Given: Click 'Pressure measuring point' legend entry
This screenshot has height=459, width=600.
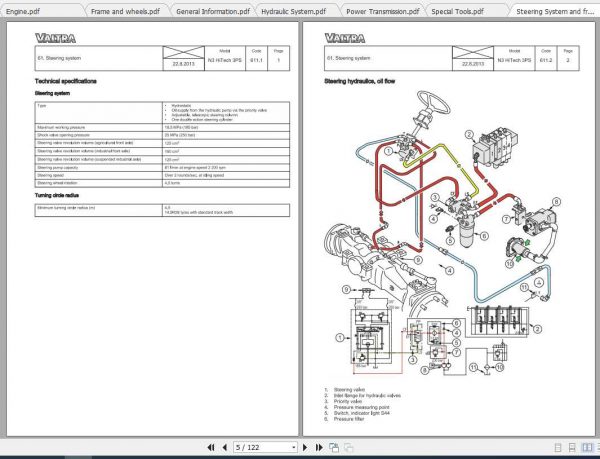Looking at the screenshot, I should pyautogui.click(x=361, y=407).
